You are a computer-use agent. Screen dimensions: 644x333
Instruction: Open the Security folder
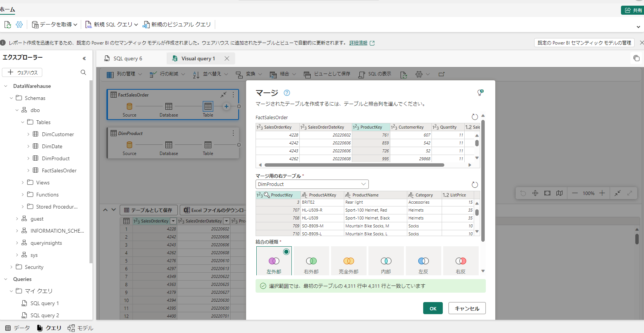click(x=34, y=267)
